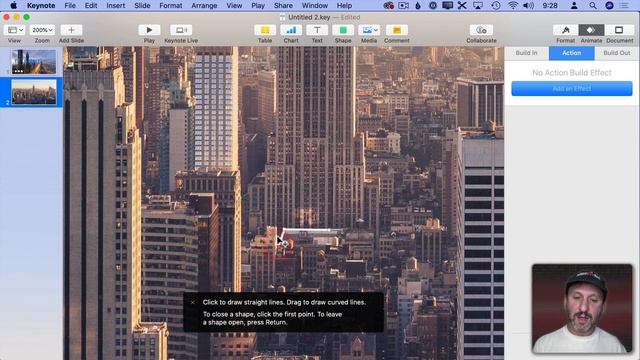
Task: Switch to the Build In tab
Action: click(527, 53)
